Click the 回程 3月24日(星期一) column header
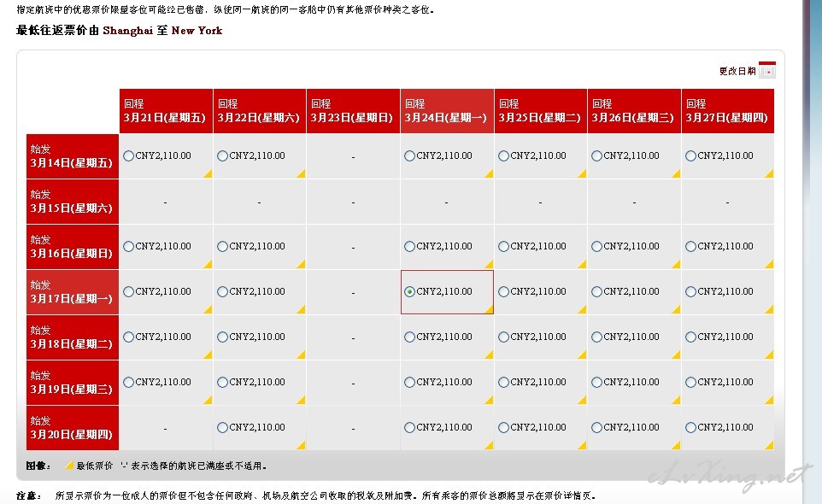The width and height of the screenshot is (822, 504). (447, 111)
